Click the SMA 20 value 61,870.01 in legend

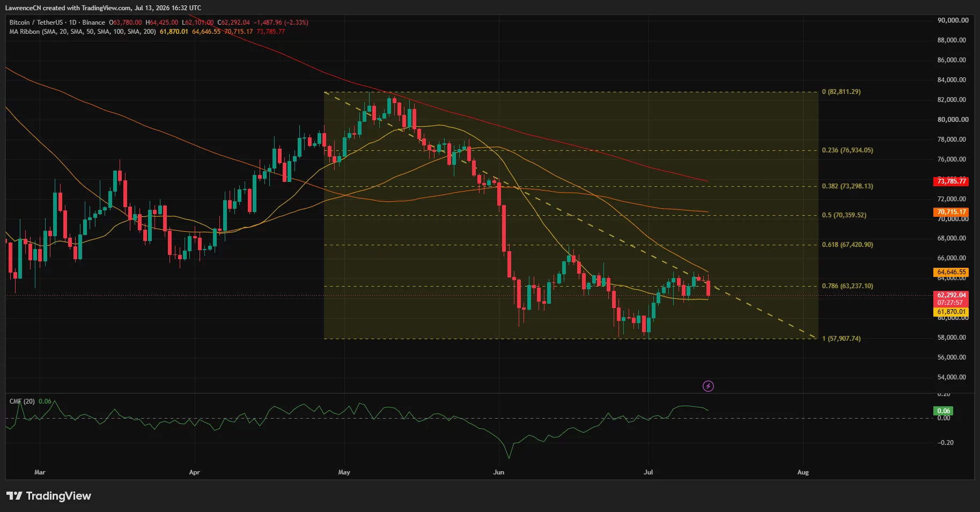[174, 32]
